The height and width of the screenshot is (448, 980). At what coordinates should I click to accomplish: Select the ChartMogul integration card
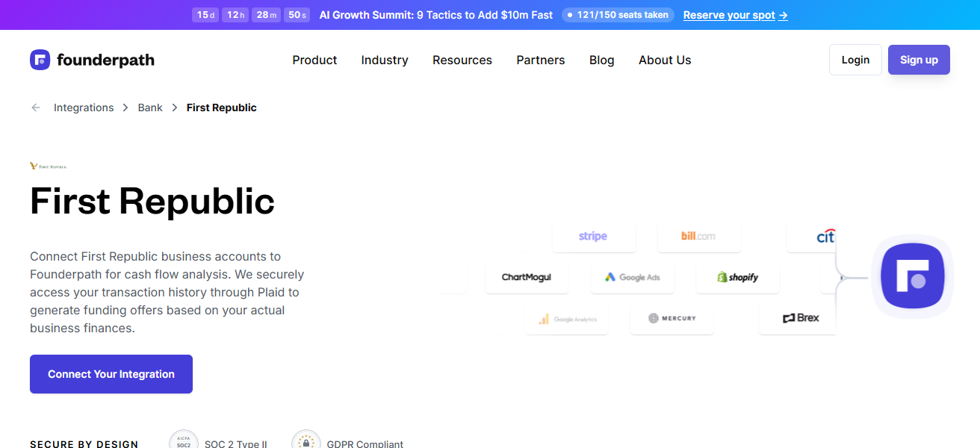pos(527,277)
